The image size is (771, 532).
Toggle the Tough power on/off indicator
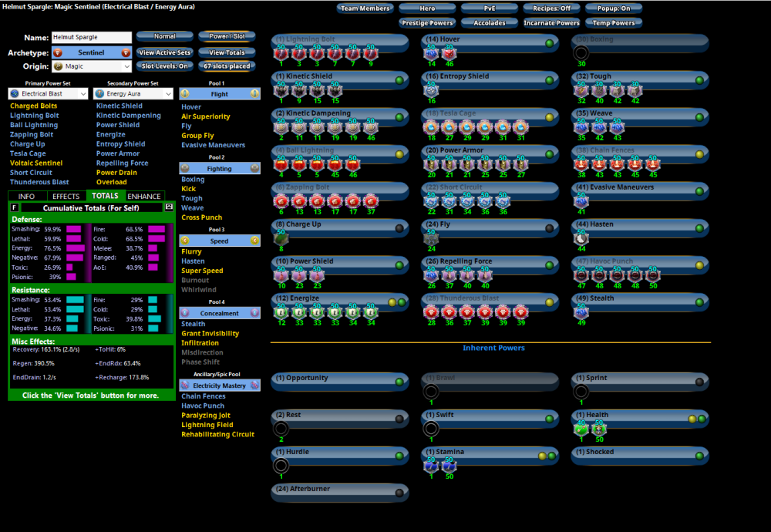[x=699, y=80]
